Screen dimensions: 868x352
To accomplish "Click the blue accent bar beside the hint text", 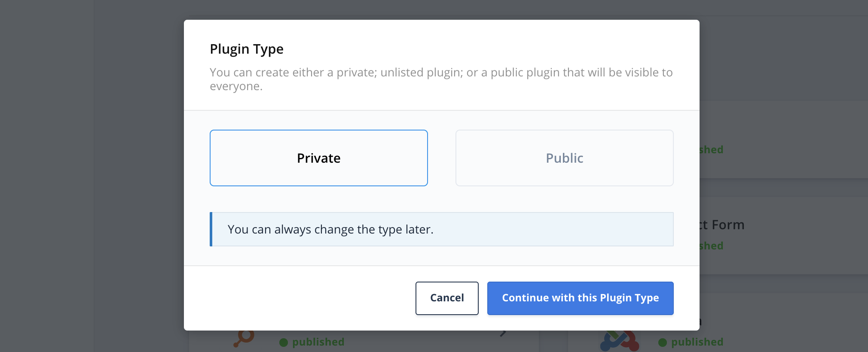I will 211,229.
